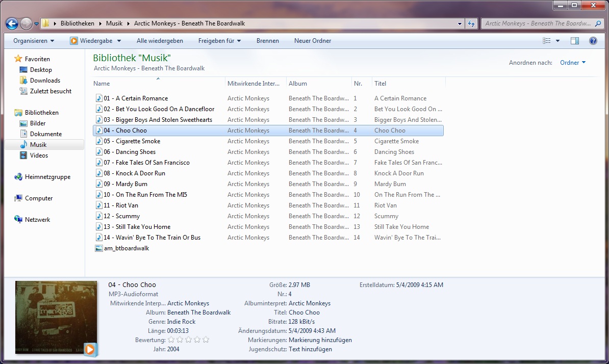Open the address bar history dropdown arrow
This screenshot has height=364, width=609.
[460, 23]
